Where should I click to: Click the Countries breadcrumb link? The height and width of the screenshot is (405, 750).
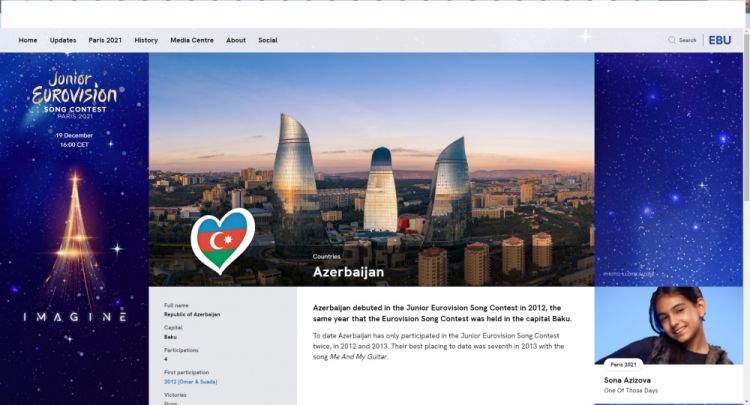point(327,257)
